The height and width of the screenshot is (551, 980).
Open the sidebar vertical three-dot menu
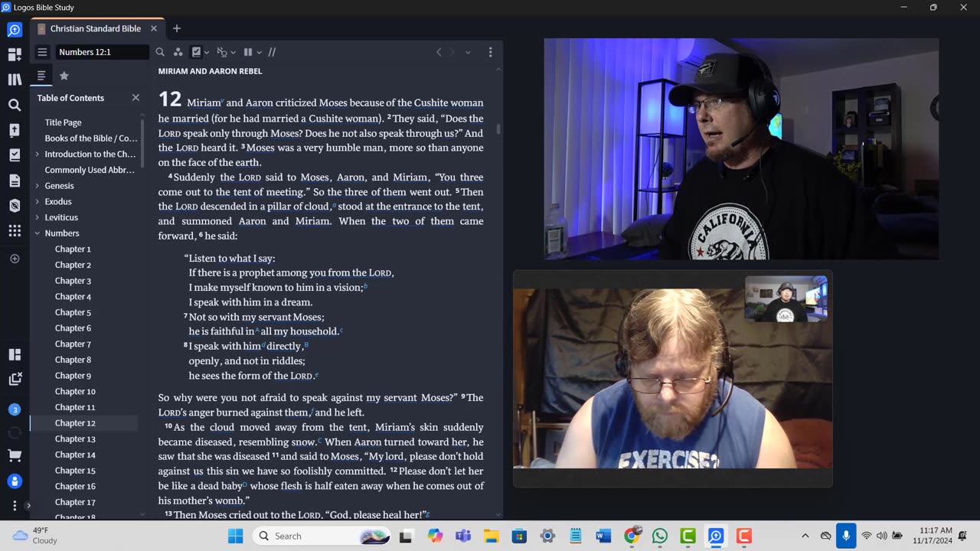15,506
